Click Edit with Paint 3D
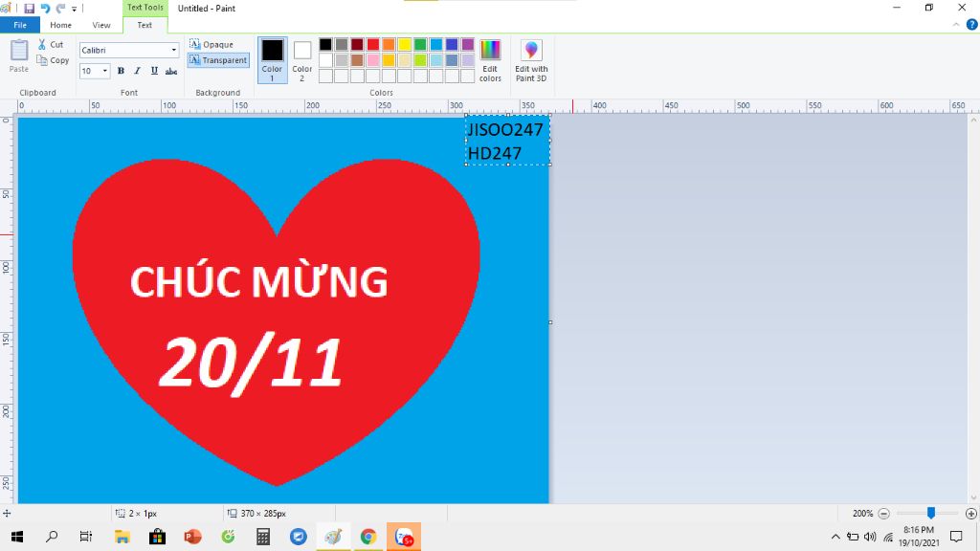Screen dimensions: 980x551 [x=531, y=60]
